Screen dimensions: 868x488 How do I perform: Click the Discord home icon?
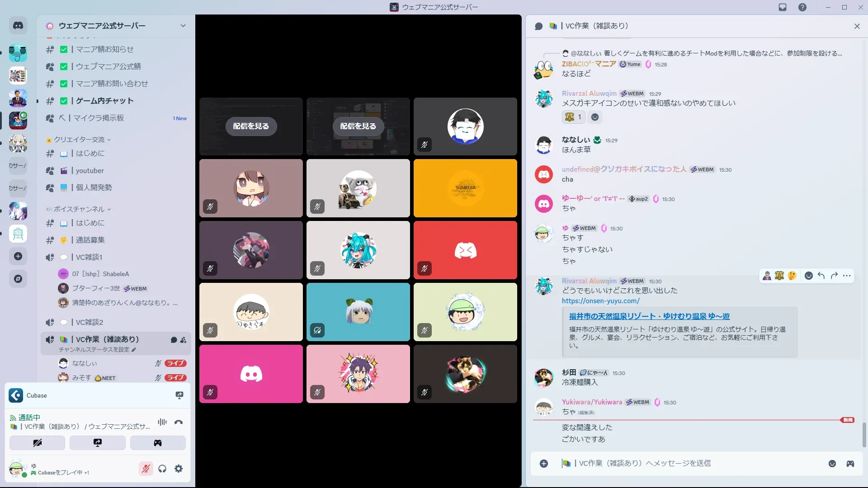(18, 26)
